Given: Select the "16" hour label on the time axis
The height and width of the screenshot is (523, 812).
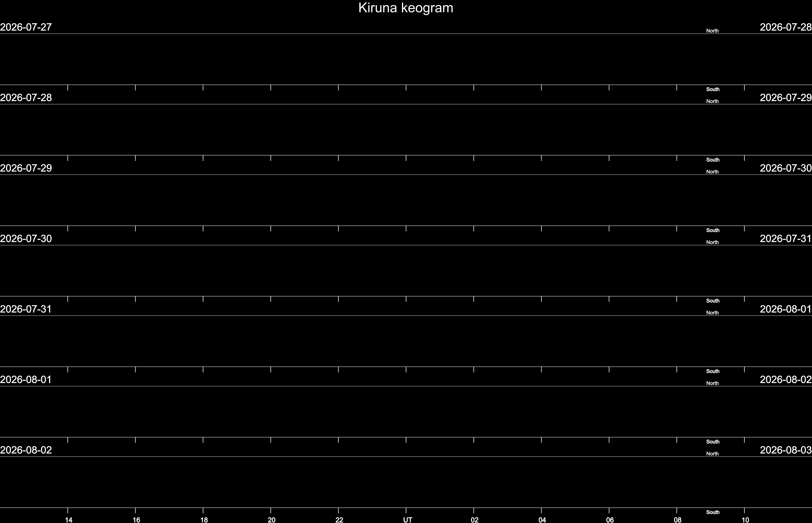Looking at the screenshot, I should pyautogui.click(x=136, y=520).
